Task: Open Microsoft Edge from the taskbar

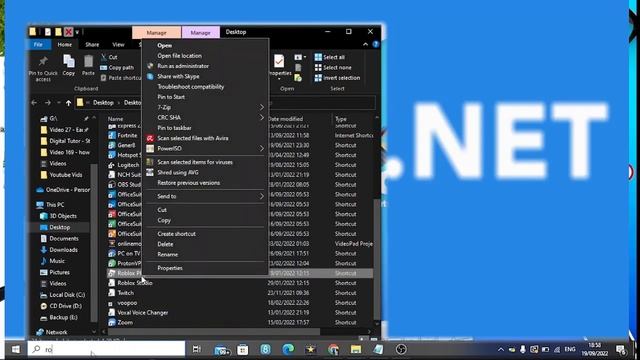Action: click(x=288, y=349)
